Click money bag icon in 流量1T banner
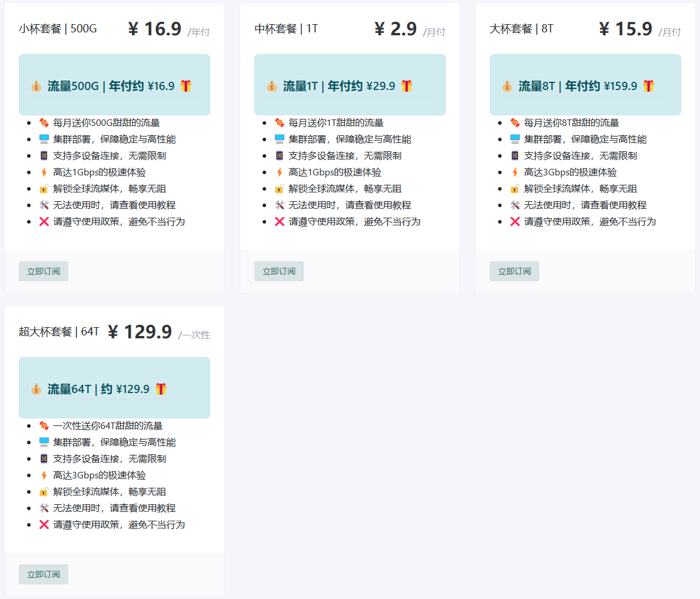 pos(271,86)
